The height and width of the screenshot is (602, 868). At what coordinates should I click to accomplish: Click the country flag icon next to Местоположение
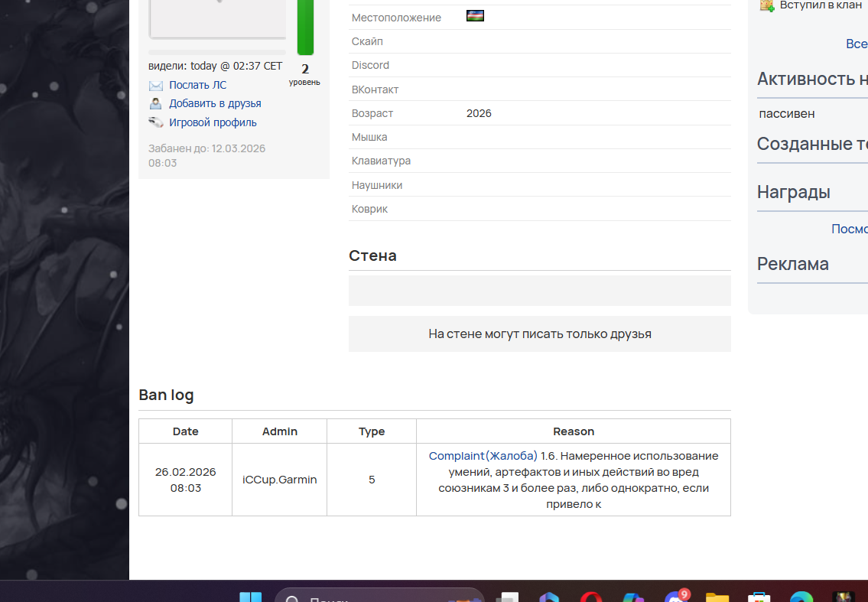point(475,16)
